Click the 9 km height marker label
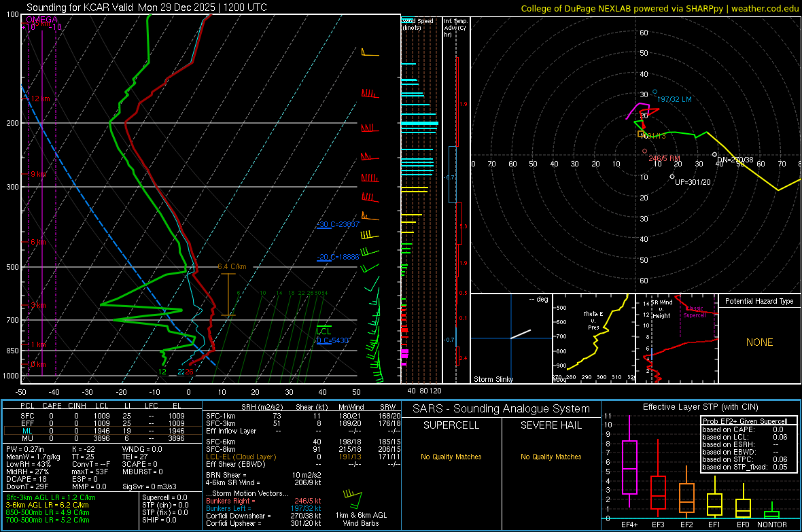The width and height of the screenshot is (802, 532). click(38, 174)
